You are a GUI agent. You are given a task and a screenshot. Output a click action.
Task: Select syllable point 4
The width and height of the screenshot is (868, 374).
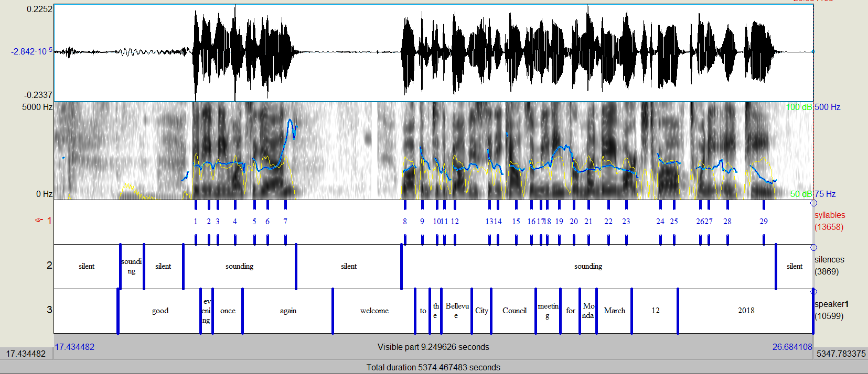point(235,222)
